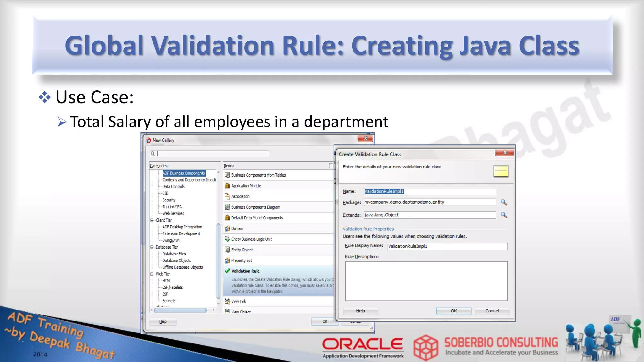Collapse the Web Tier tree node
The height and width of the screenshot is (362, 644).
pyautogui.click(x=152, y=274)
